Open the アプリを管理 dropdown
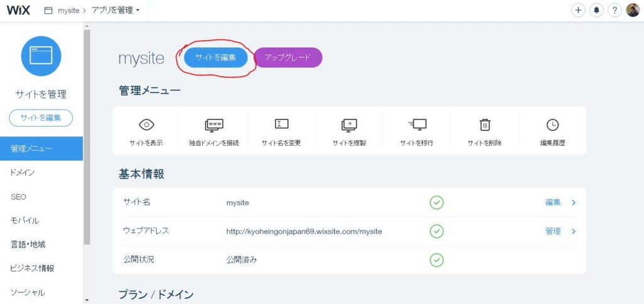 tap(116, 11)
